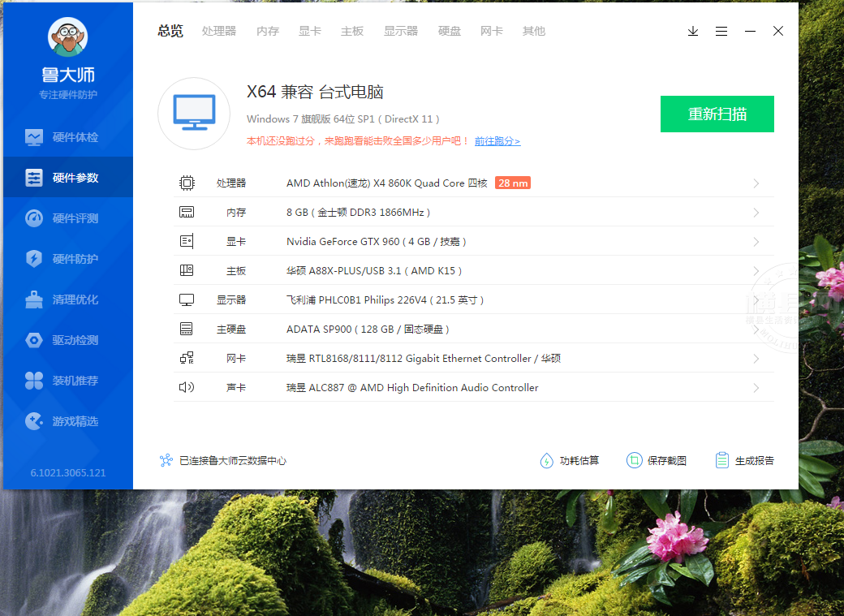Screen dimensions: 844x616
Task: Close the 鲁大师 window
Action: 778,31
